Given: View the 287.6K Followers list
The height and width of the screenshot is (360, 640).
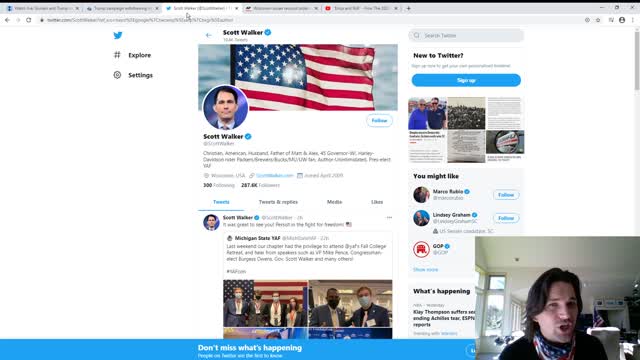Looking at the screenshot, I should [x=260, y=185].
